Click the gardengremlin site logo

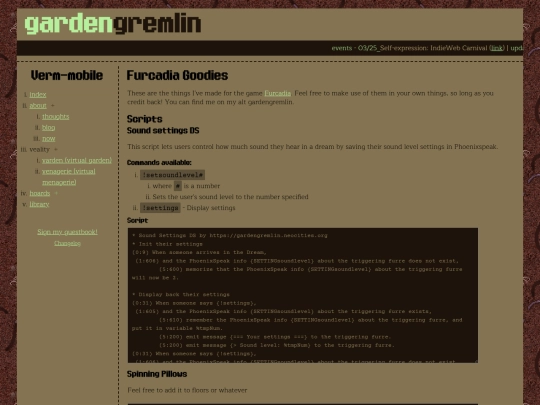[113, 24]
